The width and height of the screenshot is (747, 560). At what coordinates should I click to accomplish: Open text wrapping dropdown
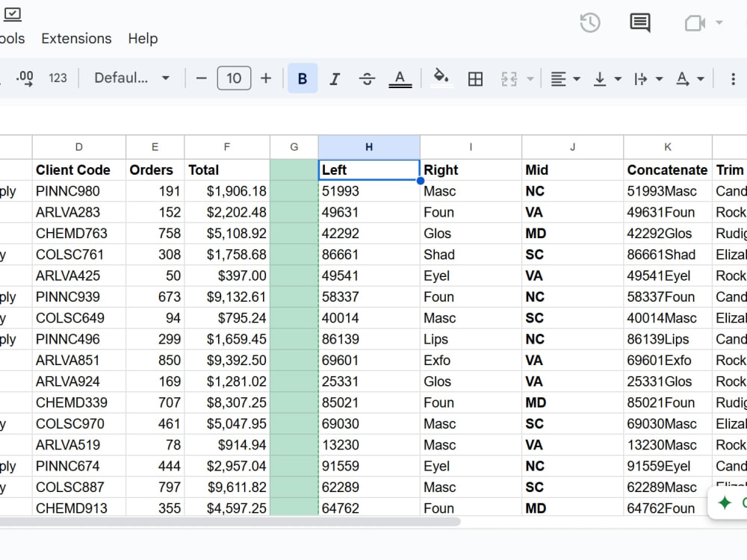click(x=648, y=78)
